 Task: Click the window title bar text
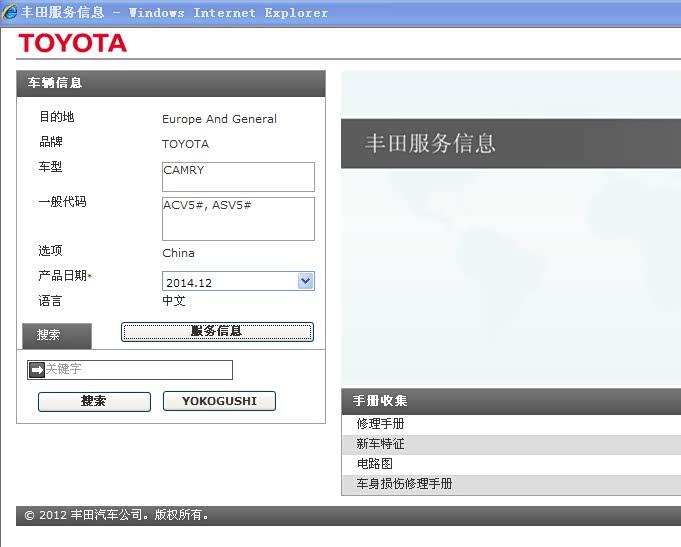(174, 13)
